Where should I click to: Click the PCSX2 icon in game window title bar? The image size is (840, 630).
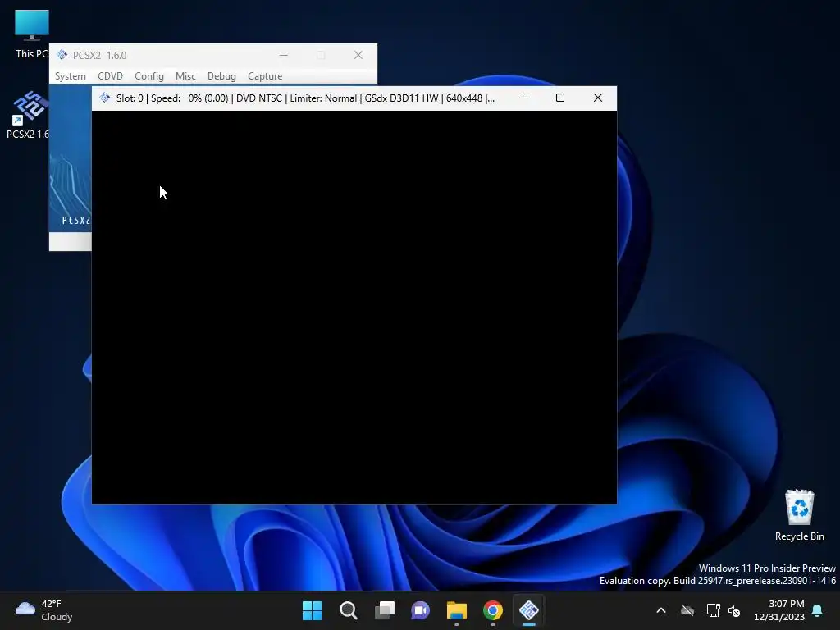pyautogui.click(x=105, y=98)
